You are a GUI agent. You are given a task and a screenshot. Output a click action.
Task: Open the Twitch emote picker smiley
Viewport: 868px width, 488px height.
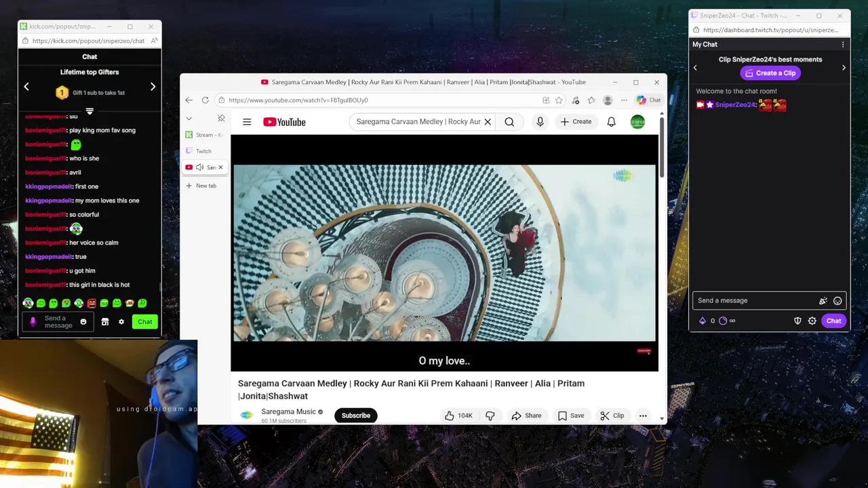837,301
